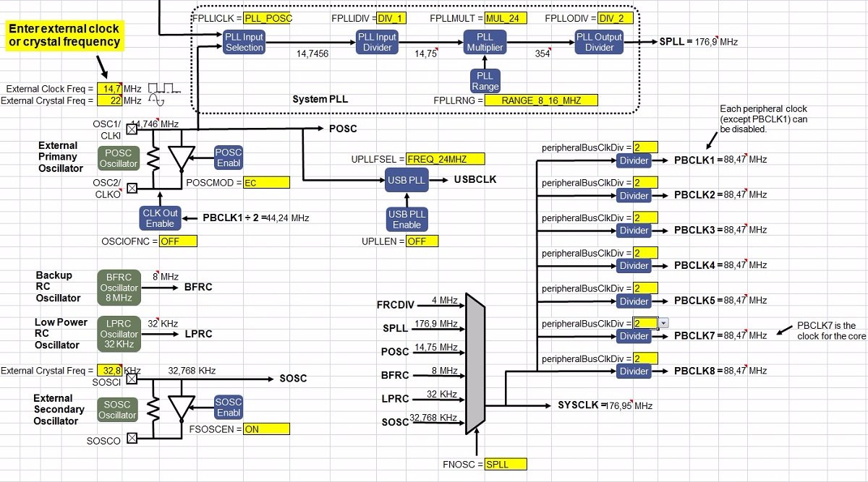The height and width of the screenshot is (482, 868).
Task: Click the FSOSCEN cell showing ON
Action: (266, 429)
